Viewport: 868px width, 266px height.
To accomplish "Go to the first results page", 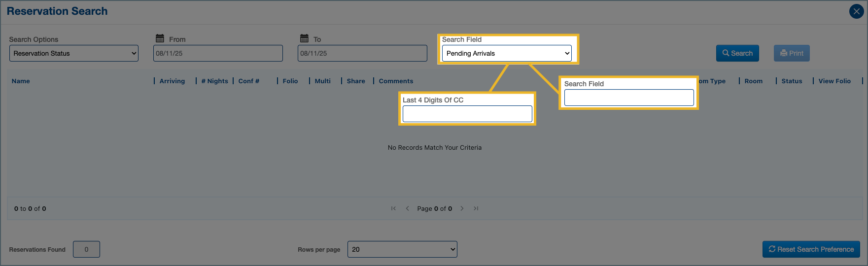I will pos(393,208).
